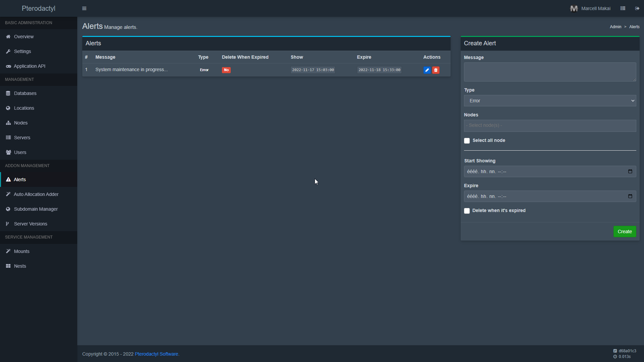Navigate to Server Versions in sidebar

[31, 224]
